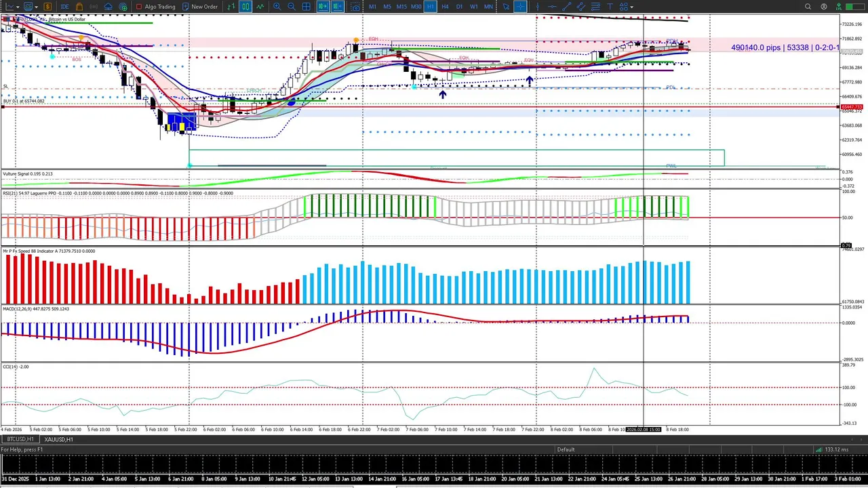Viewport: 868px width, 488px height.
Task: Select the equidistant channel tool
Action: coord(580,7)
